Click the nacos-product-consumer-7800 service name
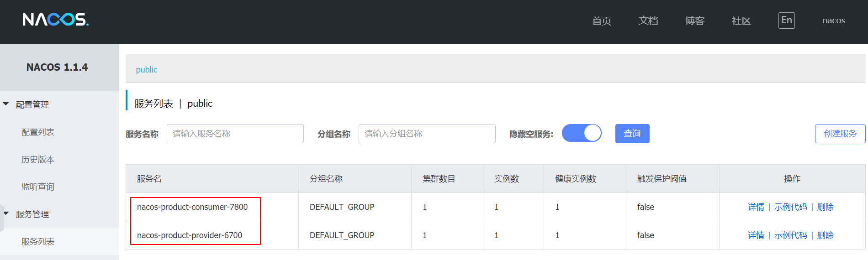The image size is (868, 260). click(x=192, y=207)
